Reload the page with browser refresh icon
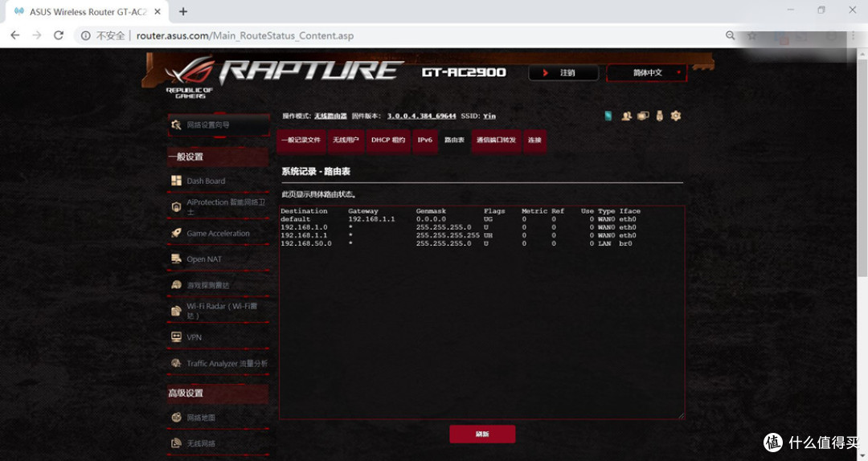The height and width of the screenshot is (461, 868). (58, 35)
